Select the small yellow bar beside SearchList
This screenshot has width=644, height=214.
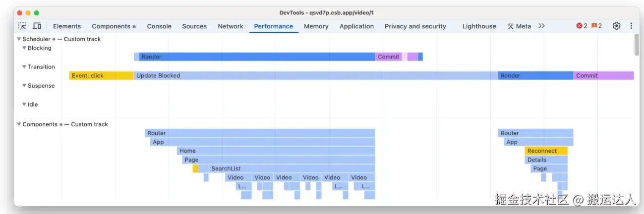tap(195, 169)
